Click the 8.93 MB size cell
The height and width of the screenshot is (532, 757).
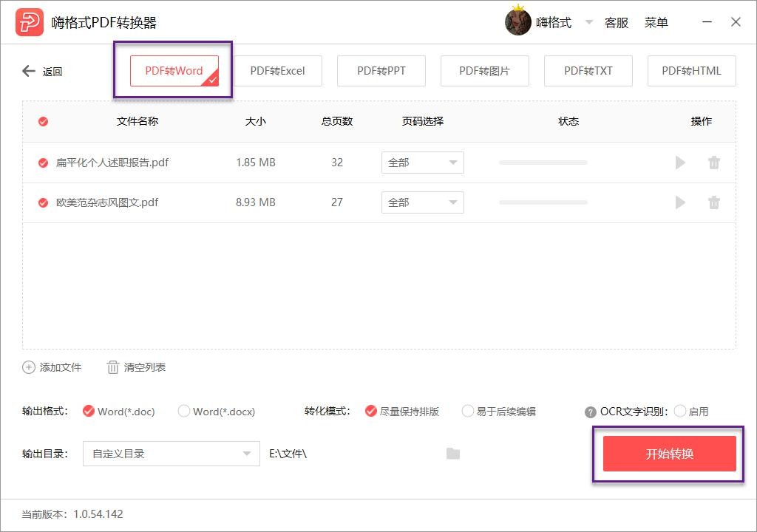[x=255, y=202]
